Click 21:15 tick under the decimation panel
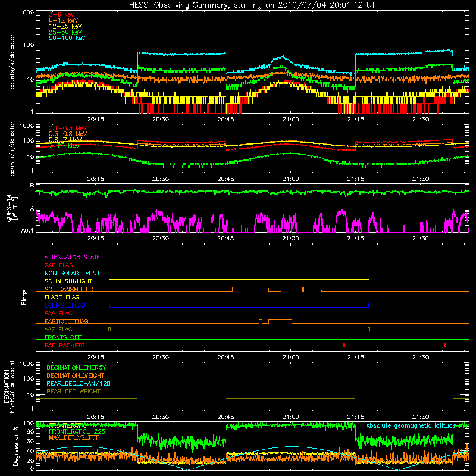The image size is (476, 476). tap(355, 417)
